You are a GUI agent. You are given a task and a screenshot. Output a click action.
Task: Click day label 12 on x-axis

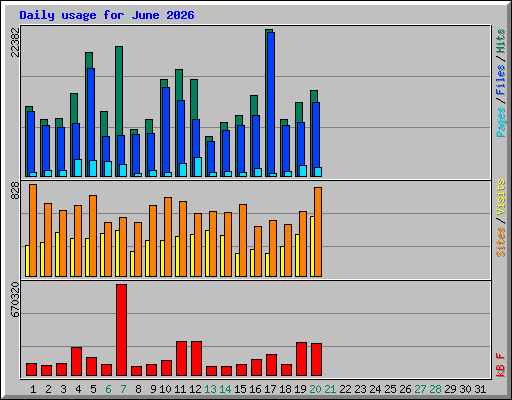tap(195, 389)
